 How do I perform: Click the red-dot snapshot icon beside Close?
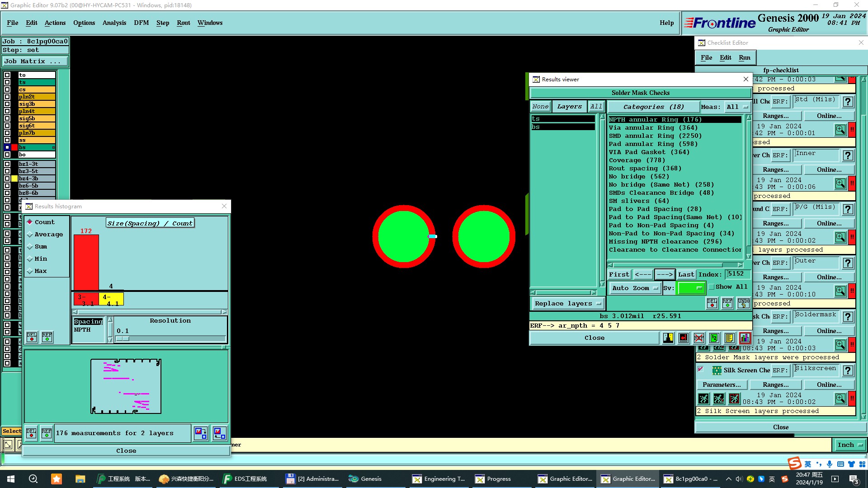684,338
